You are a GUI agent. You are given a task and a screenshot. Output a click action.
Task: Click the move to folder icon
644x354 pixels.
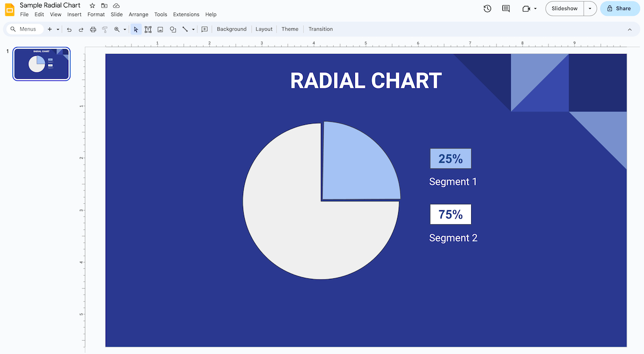point(104,5)
